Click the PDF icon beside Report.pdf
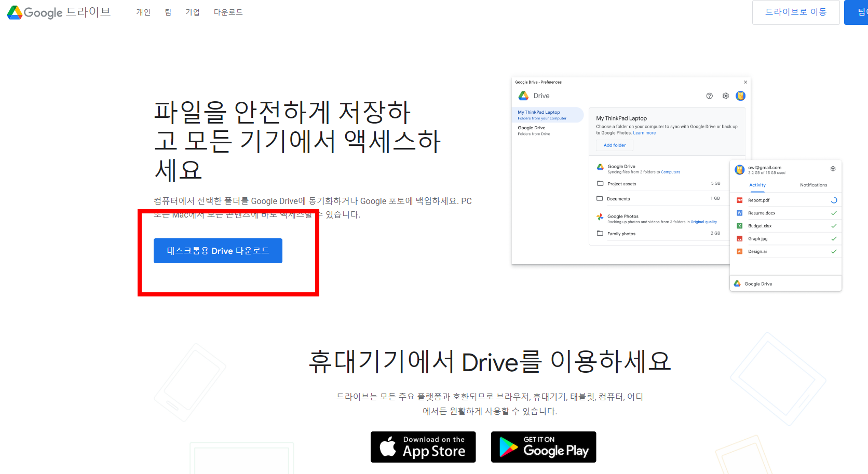The image size is (868, 474). click(739, 199)
